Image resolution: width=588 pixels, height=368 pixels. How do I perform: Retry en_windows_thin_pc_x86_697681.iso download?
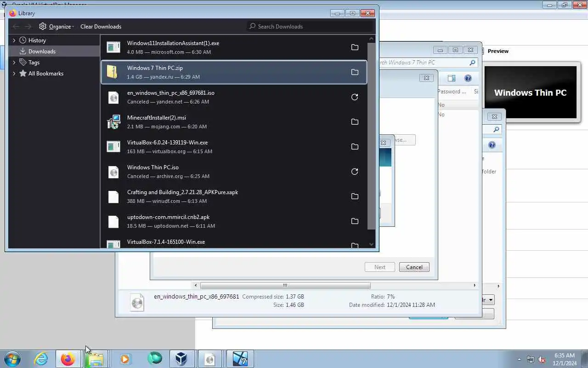point(355,97)
